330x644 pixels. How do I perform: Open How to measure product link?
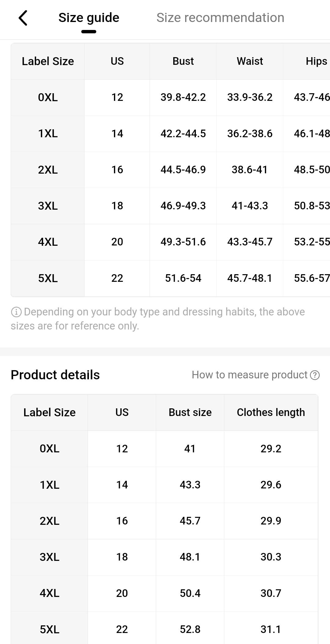click(249, 375)
